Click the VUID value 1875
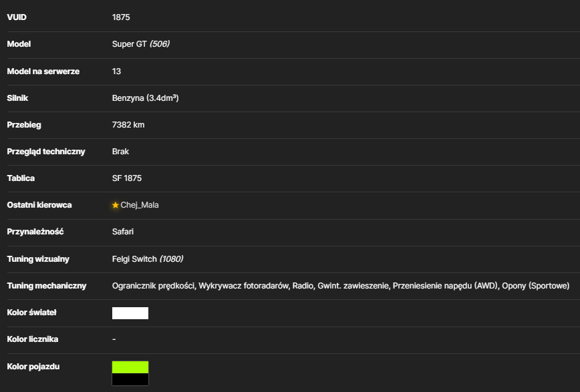This screenshot has height=392, width=580. click(121, 17)
